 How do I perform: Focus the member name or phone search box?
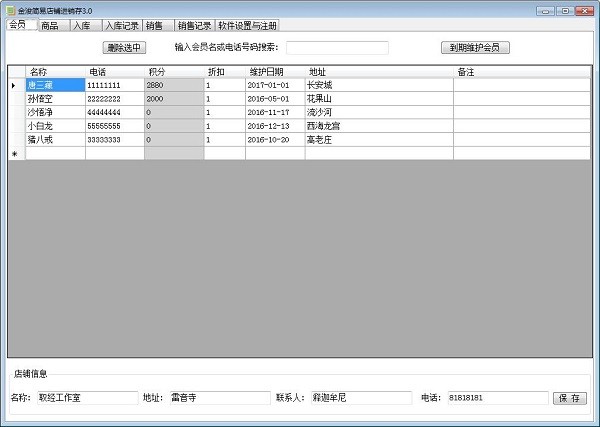click(x=337, y=47)
